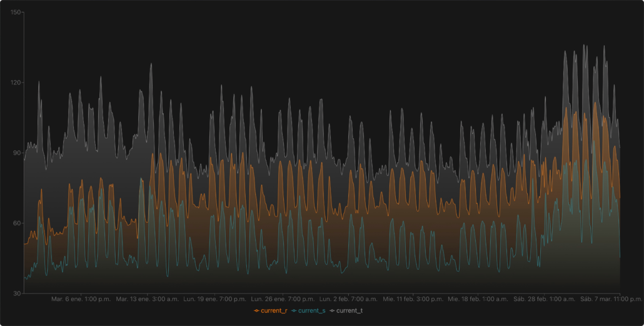
Task: Select the 'Lun. 2 feb. 7:00 a.m.' tick label
Action: click(348, 299)
